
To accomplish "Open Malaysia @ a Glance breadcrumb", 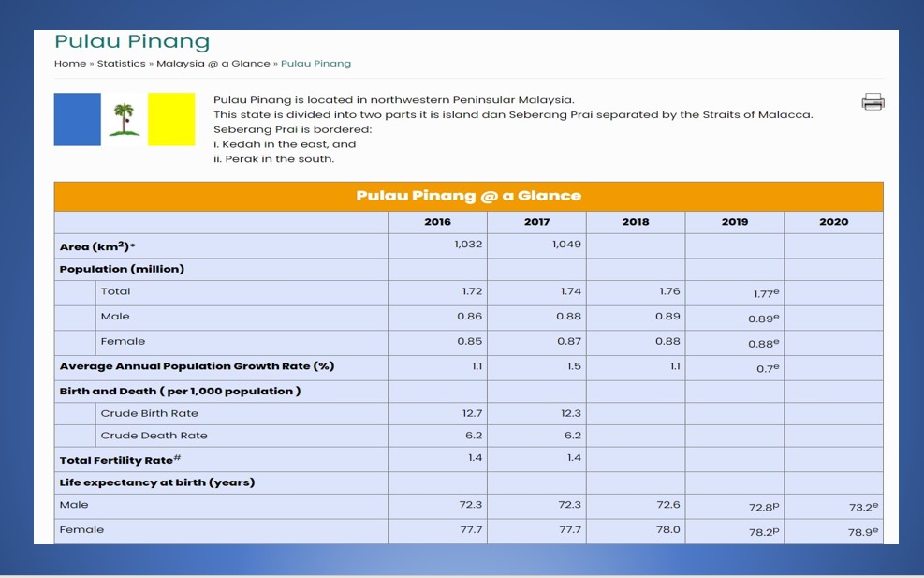I will coord(213,64).
